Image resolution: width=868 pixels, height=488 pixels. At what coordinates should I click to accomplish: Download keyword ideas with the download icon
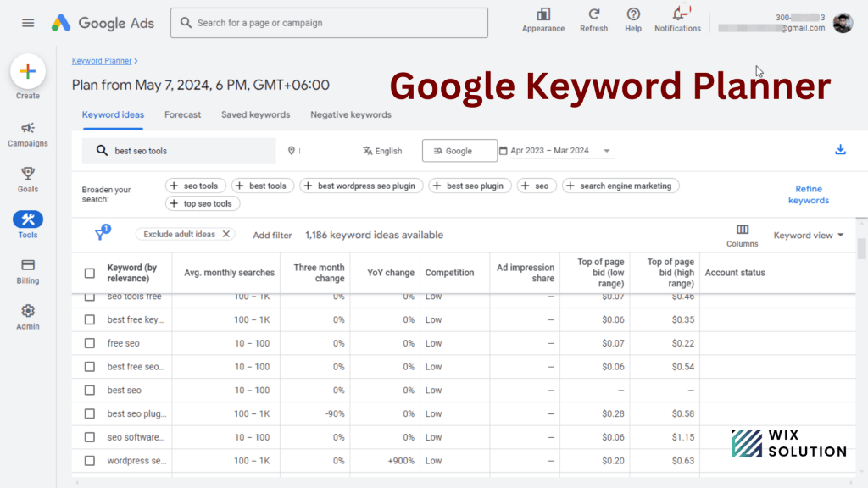(840, 149)
